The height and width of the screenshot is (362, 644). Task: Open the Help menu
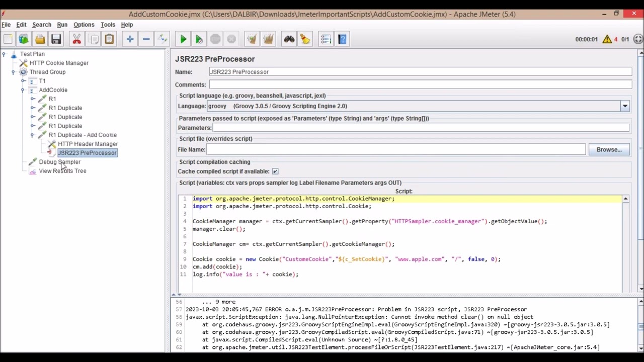(127, 25)
